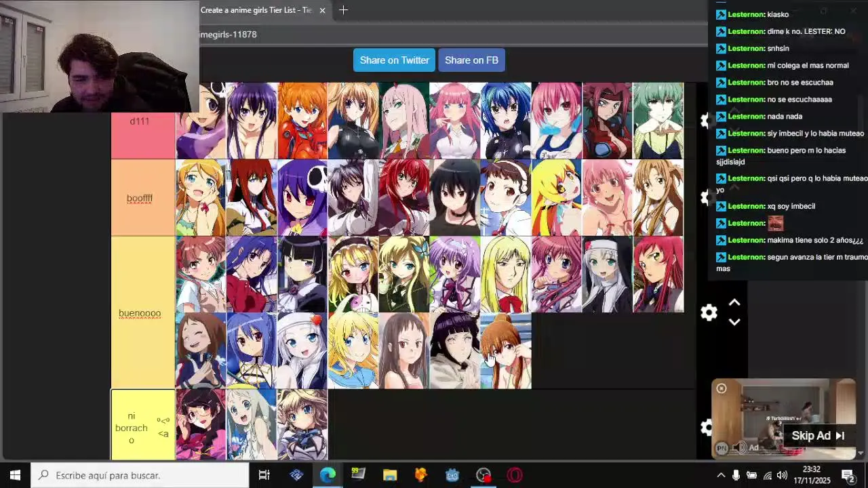The image size is (868, 488).
Task: Click chat message 'kiasko'
Action: click(778, 15)
